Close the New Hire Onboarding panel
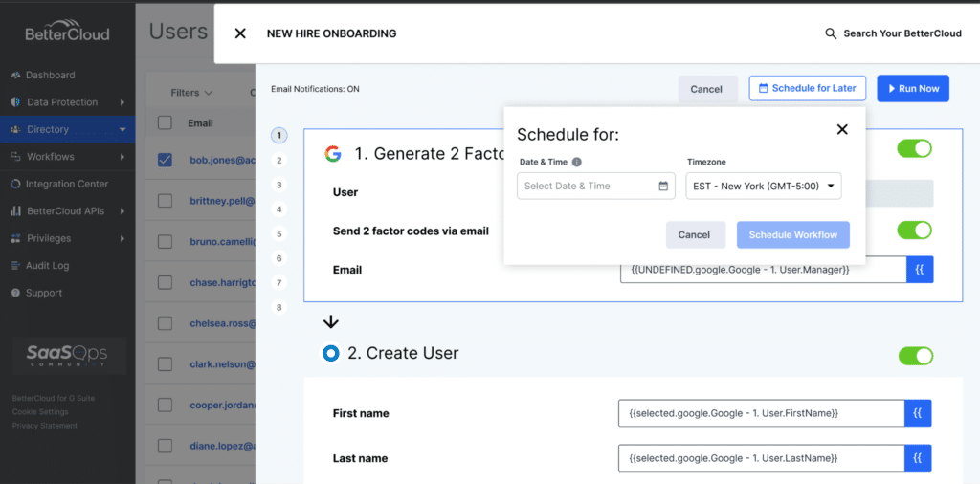Screen dimensions: 980x484 (x=240, y=33)
